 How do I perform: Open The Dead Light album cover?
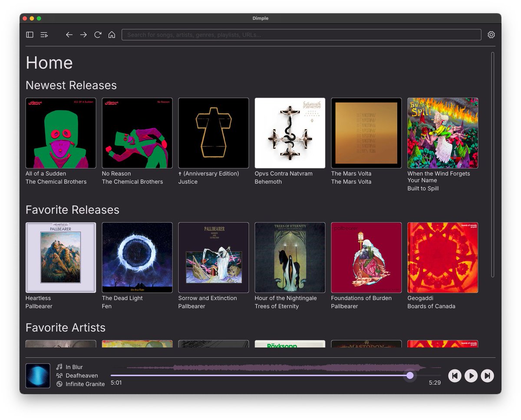pyautogui.click(x=137, y=258)
